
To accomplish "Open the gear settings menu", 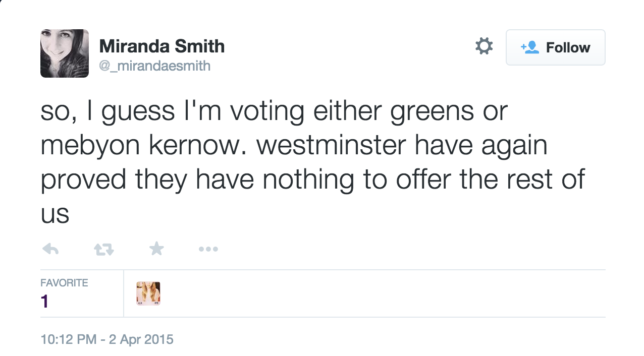I will [x=484, y=46].
